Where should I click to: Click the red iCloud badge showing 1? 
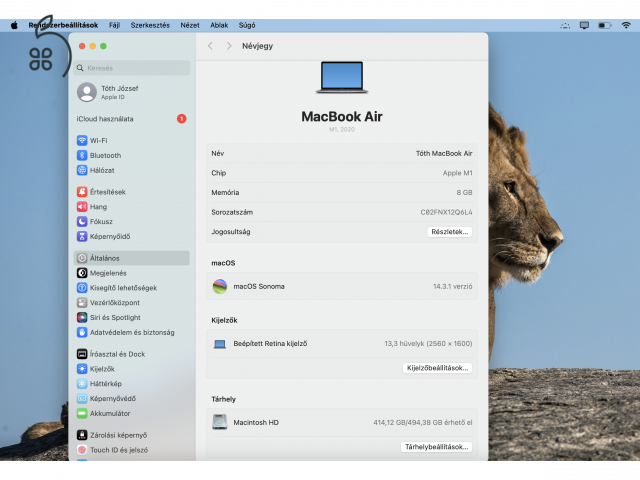(x=182, y=119)
